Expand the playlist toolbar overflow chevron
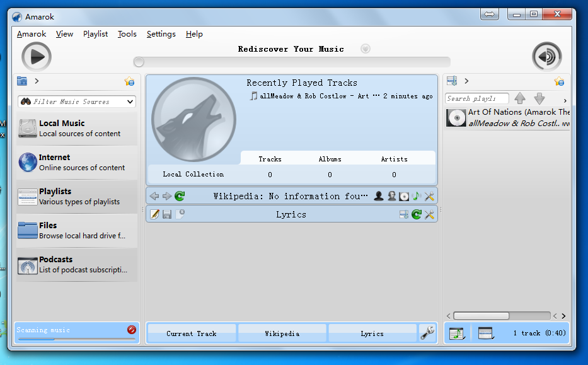Viewport: 588px width, 365px height. [565, 100]
